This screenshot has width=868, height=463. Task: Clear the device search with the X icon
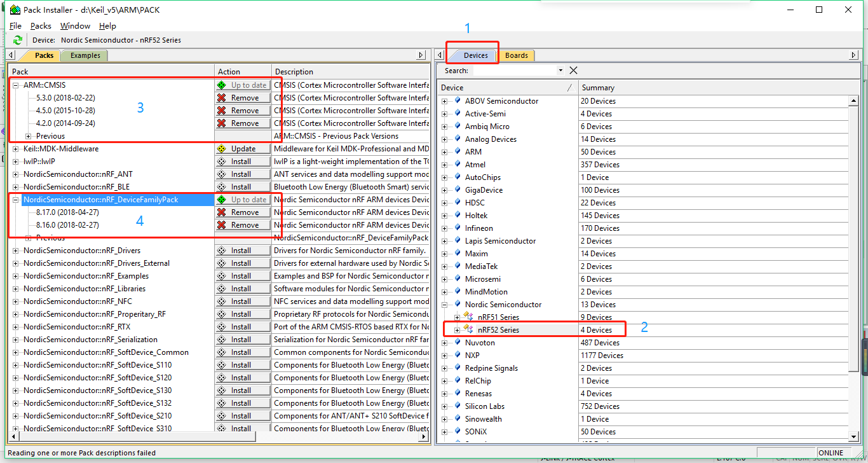coord(573,71)
